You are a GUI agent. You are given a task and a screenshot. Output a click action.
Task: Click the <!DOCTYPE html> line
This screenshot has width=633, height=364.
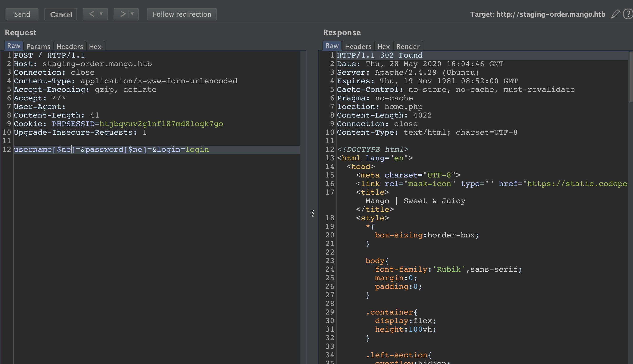point(373,149)
